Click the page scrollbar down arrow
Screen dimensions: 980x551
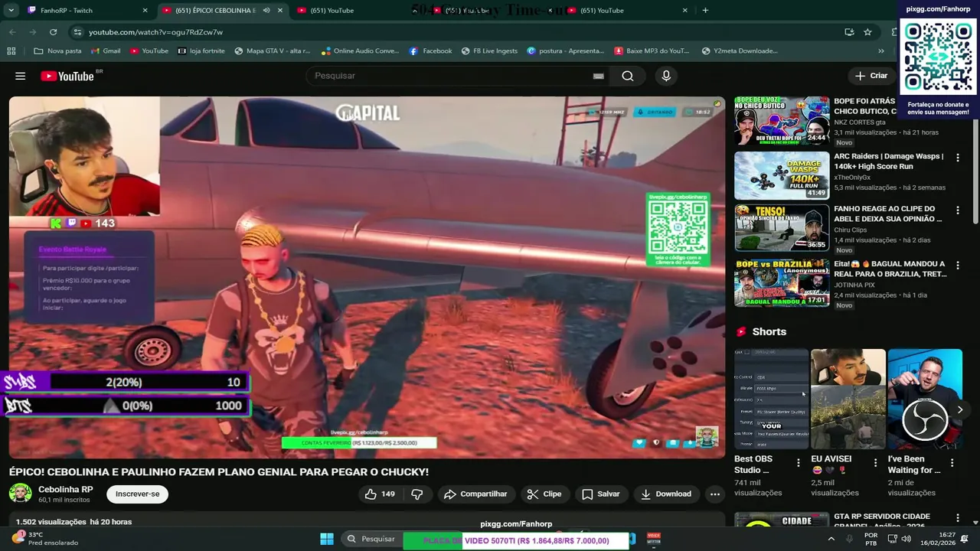(975, 523)
